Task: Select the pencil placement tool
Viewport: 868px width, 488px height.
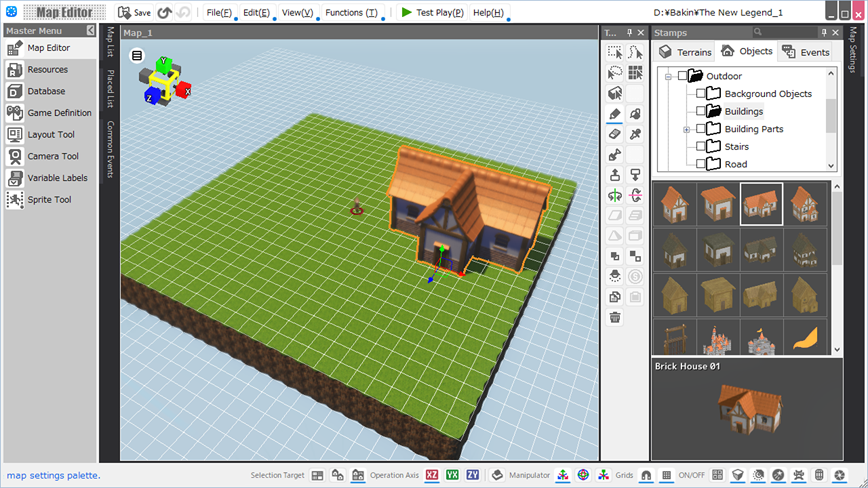Action: coord(615,114)
